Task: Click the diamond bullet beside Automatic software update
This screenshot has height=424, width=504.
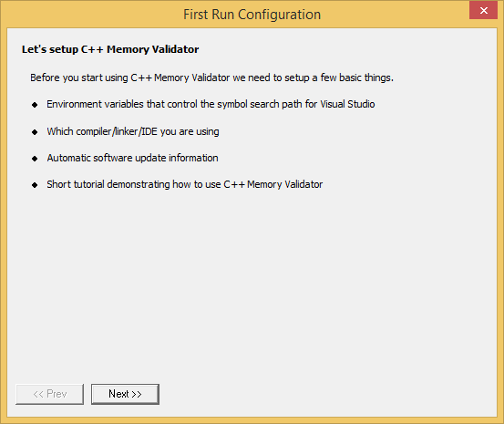Action: (35, 159)
